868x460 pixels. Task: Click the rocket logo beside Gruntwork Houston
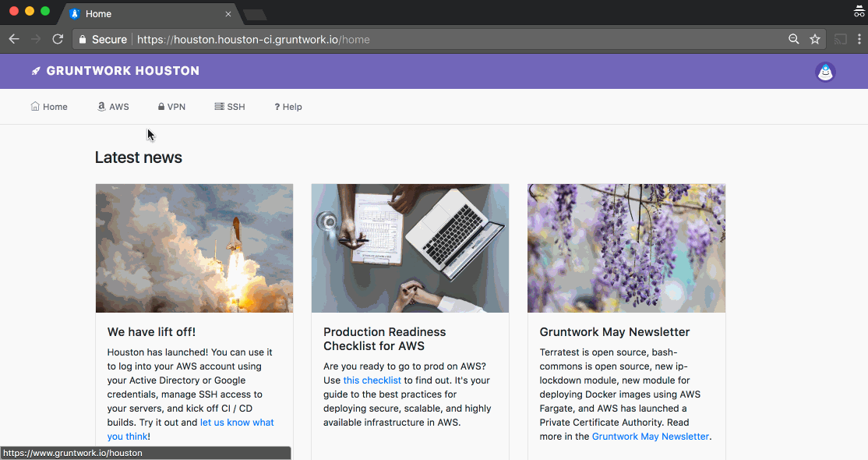36,71
